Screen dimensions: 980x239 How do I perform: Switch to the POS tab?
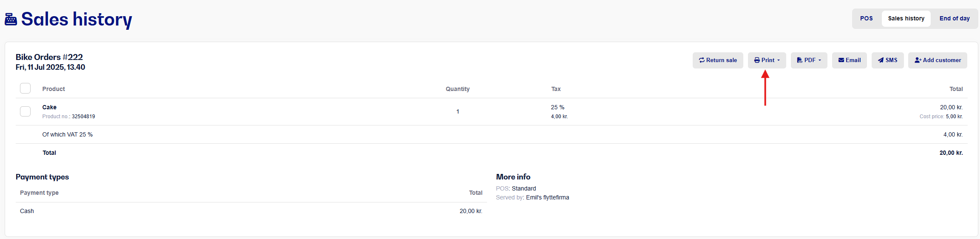coord(867,19)
